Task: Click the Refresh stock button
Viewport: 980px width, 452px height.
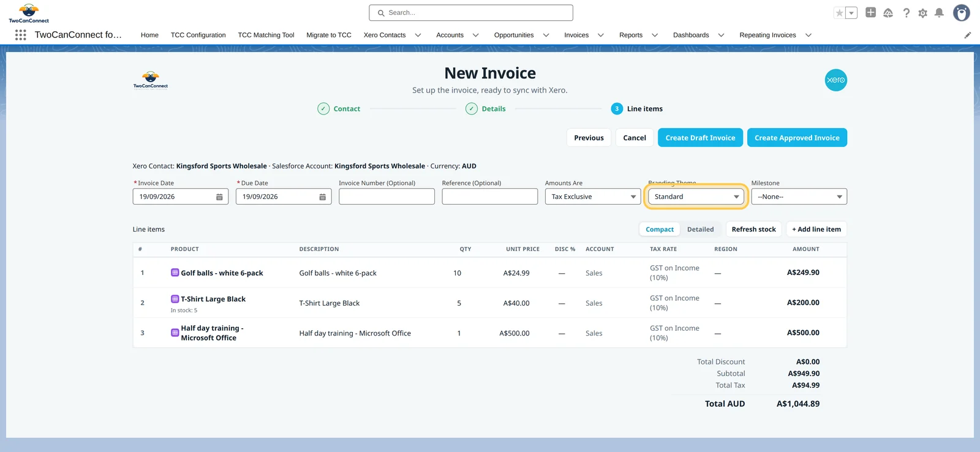Action: click(x=753, y=229)
